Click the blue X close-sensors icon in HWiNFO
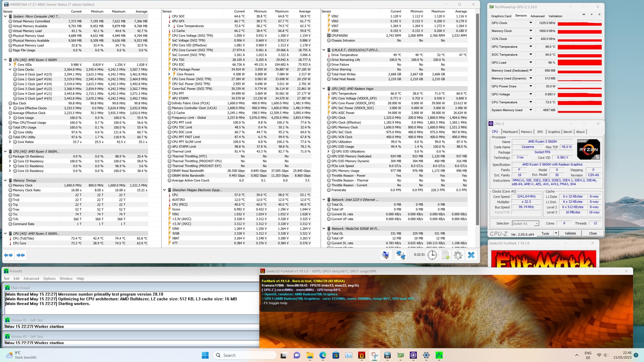This screenshot has width=644, height=362. (x=471, y=255)
